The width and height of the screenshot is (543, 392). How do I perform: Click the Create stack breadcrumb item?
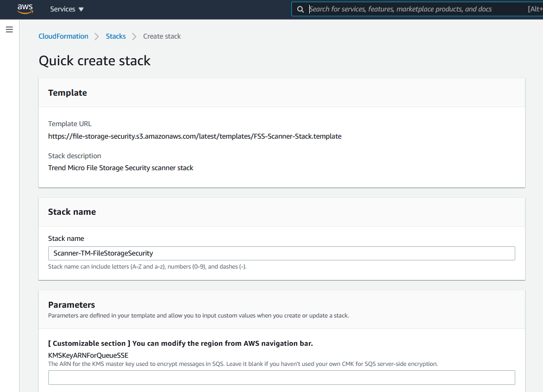(162, 36)
